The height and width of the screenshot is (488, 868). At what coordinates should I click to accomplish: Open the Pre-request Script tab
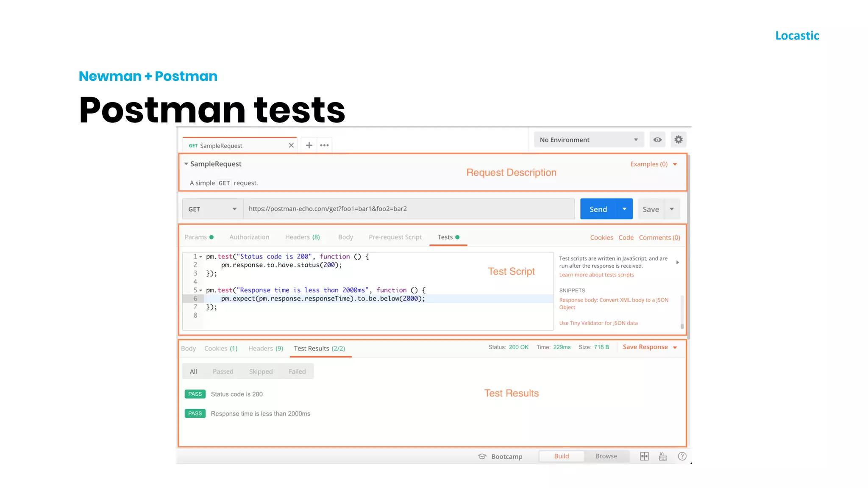click(395, 237)
